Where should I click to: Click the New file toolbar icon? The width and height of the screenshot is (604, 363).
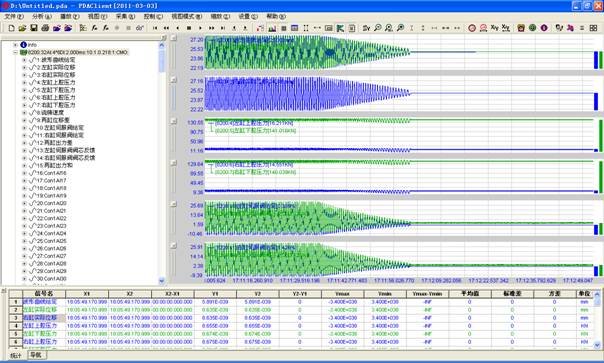pyautogui.click(x=12, y=28)
